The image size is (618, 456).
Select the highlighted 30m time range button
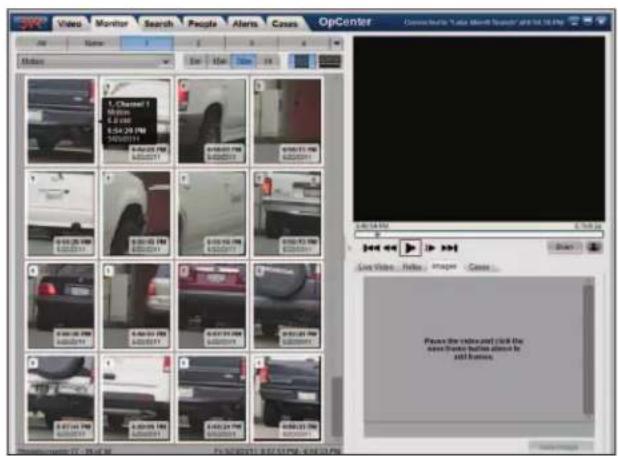point(244,61)
